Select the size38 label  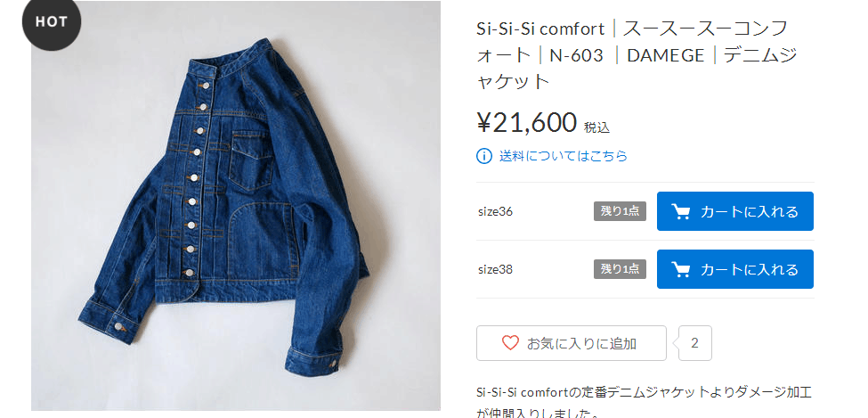pyautogui.click(x=496, y=270)
